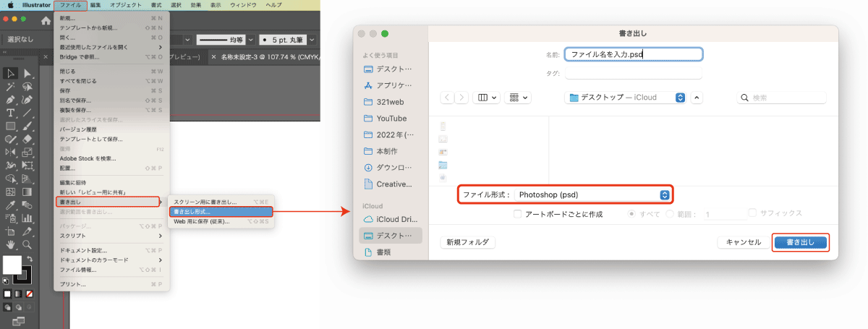
Task: Go back with the dialog's left arrow
Action: (x=448, y=97)
